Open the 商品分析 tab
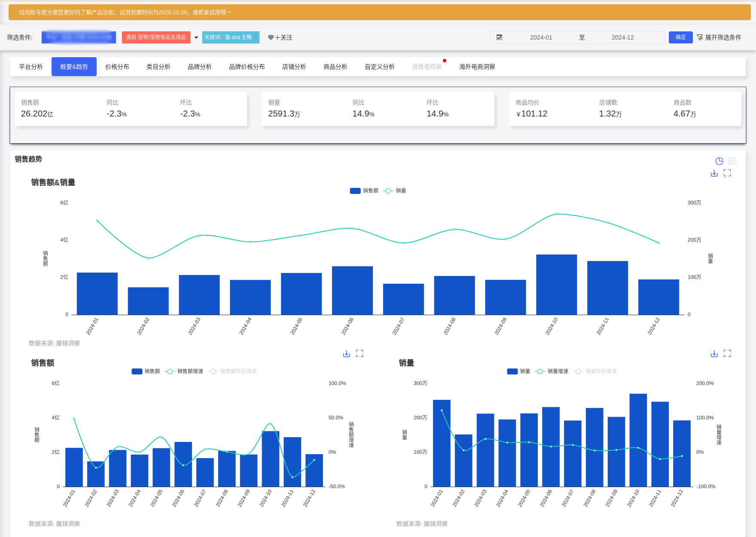 [x=335, y=67]
